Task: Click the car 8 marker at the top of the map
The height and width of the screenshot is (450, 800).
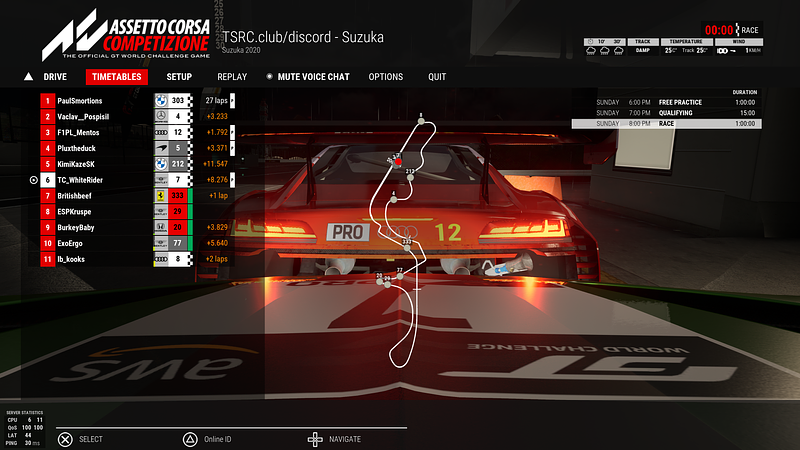Action: click(421, 121)
